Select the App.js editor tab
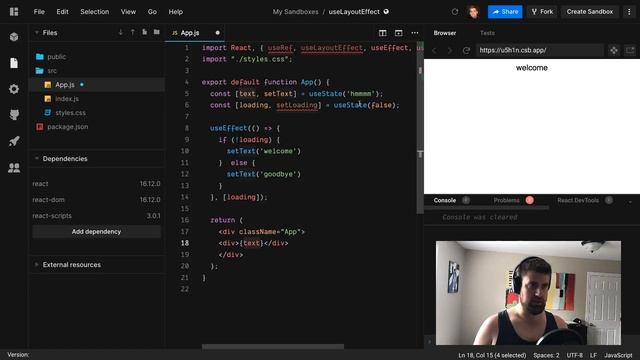 point(190,33)
